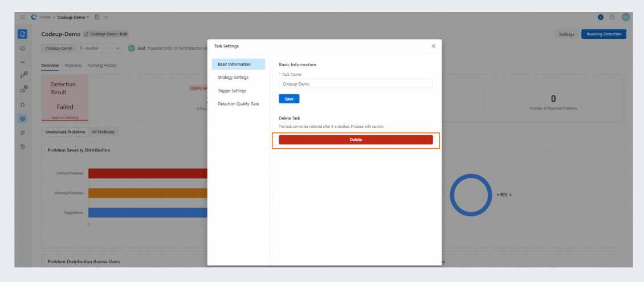Select the All Problems toggle

click(x=104, y=132)
